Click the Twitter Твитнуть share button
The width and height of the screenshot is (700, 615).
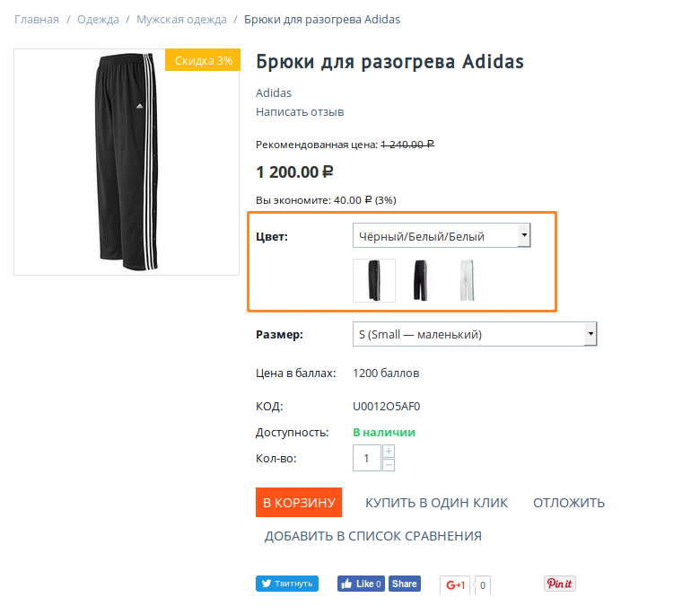coord(287,584)
